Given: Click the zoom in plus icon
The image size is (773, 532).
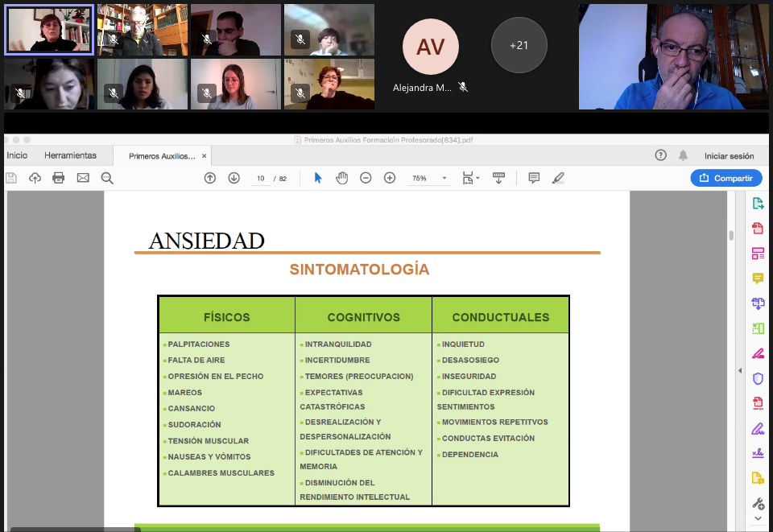Looking at the screenshot, I should pyautogui.click(x=390, y=178).
